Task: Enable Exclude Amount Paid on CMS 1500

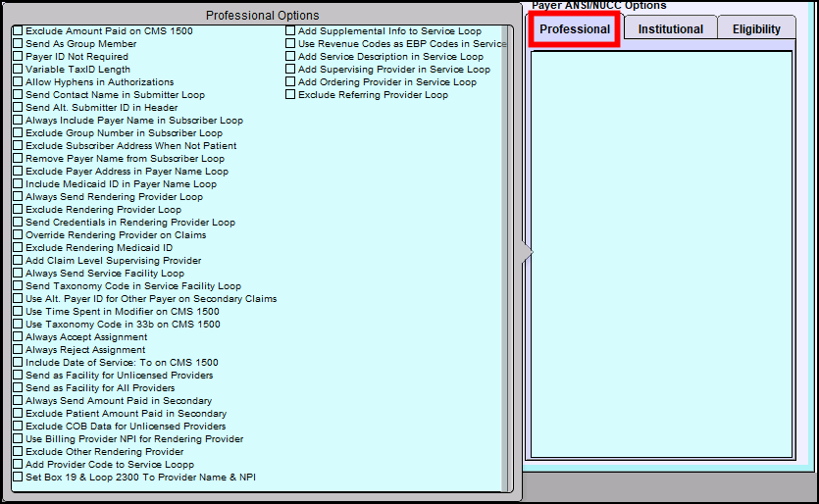Action: (18, 31)
